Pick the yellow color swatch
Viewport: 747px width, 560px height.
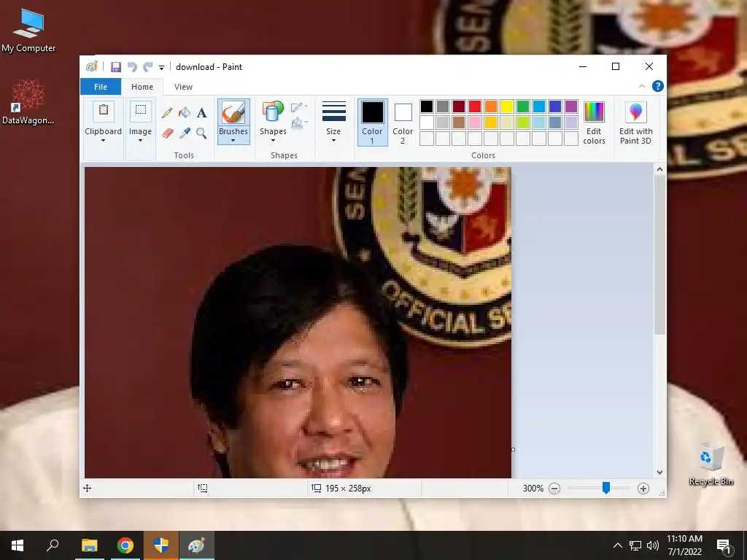pyautogui.click(x=507, y=106)
